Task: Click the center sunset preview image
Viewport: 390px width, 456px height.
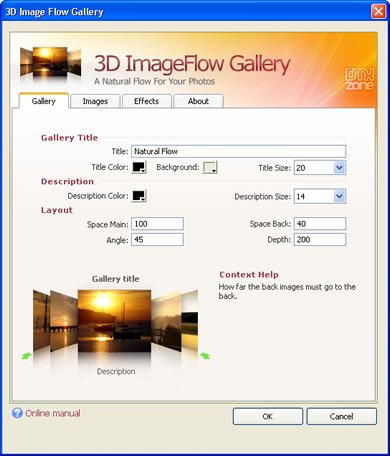Action: pos(114,321)
